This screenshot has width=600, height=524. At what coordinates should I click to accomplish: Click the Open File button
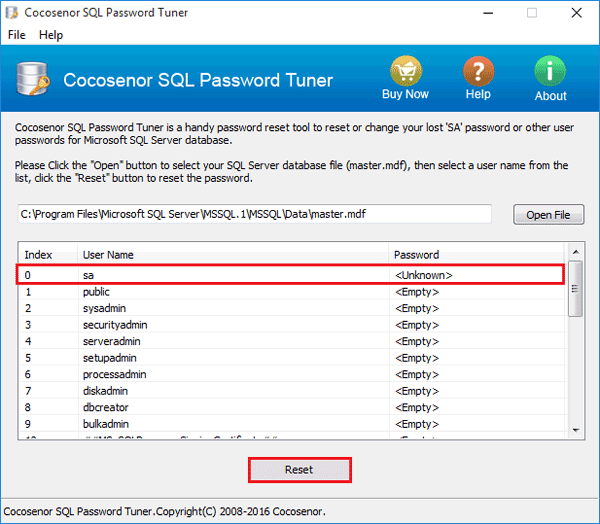548,215
